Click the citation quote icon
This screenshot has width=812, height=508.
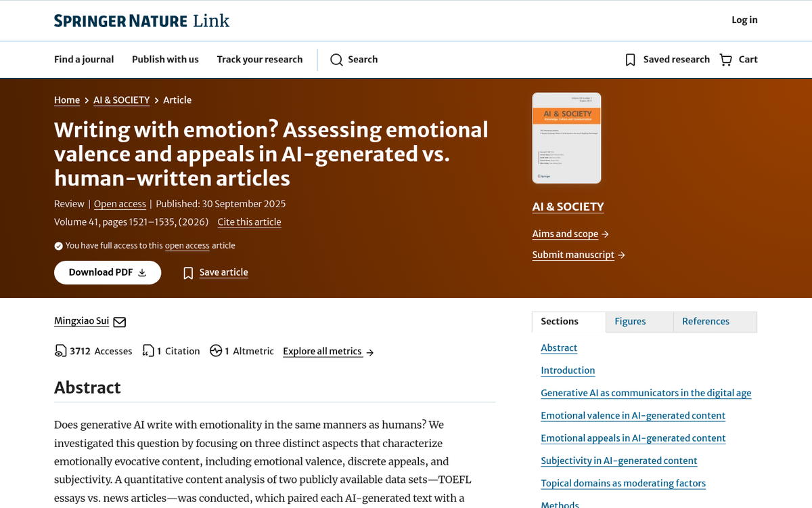(148, 351)
